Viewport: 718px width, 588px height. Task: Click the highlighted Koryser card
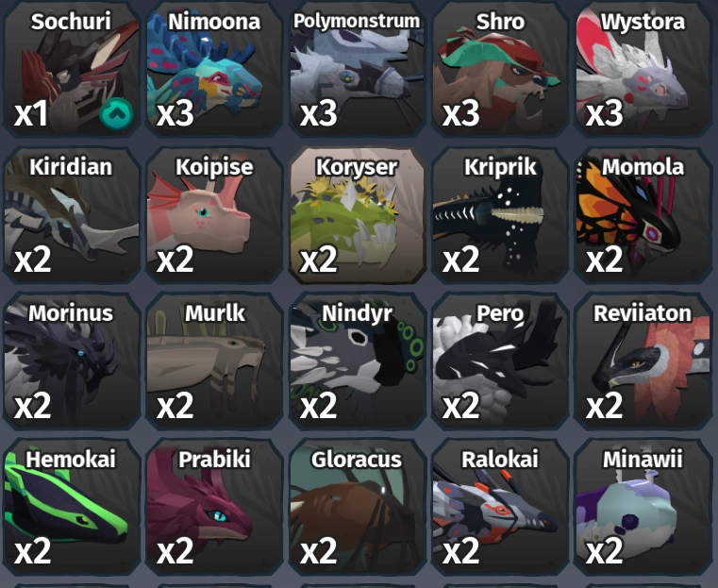358,215
